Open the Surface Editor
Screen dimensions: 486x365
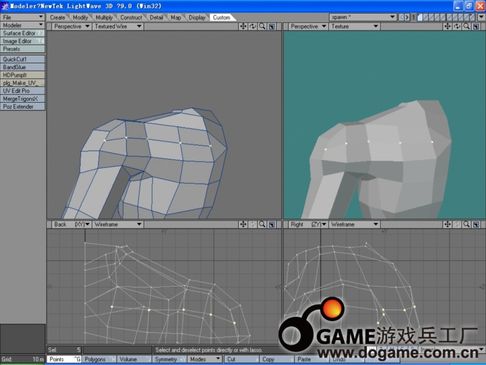click(22, 33)
